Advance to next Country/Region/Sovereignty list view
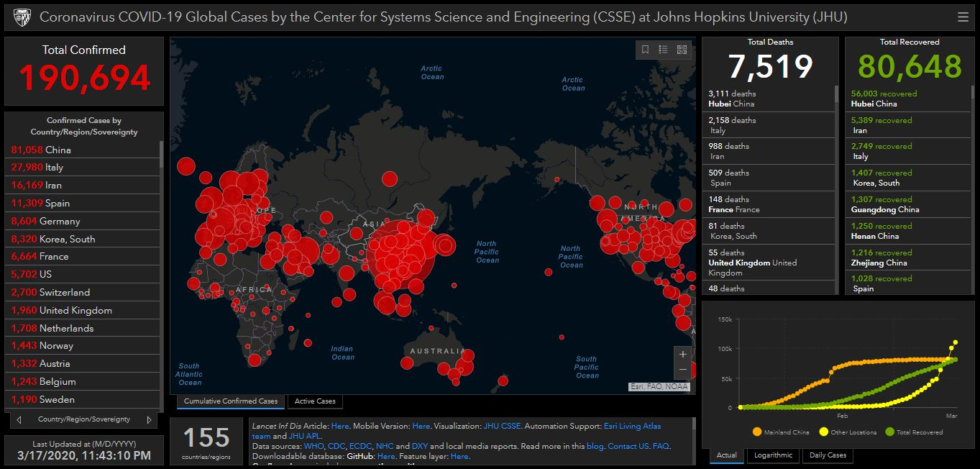Viewport: 980px width, 469px height. [x=149, y=419]
